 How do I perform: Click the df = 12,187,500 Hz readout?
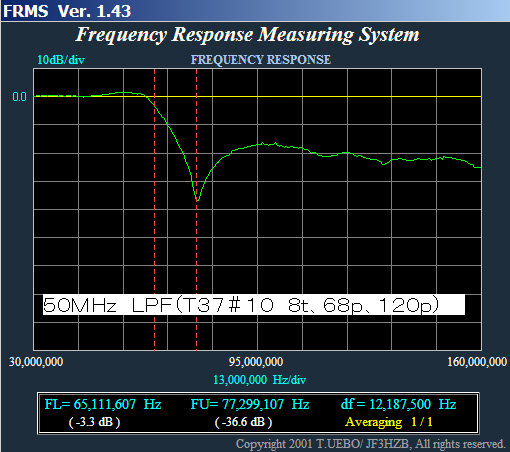click(398, 404)
